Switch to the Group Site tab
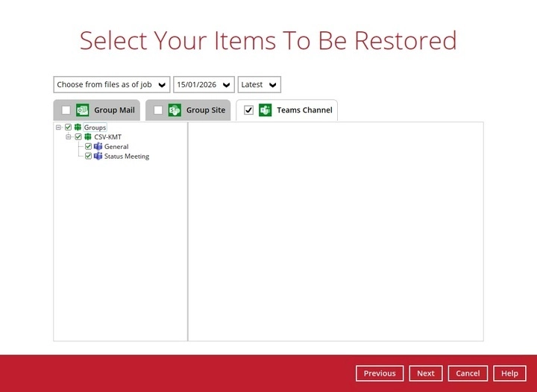537x392 pixels. tap(206, 110)
